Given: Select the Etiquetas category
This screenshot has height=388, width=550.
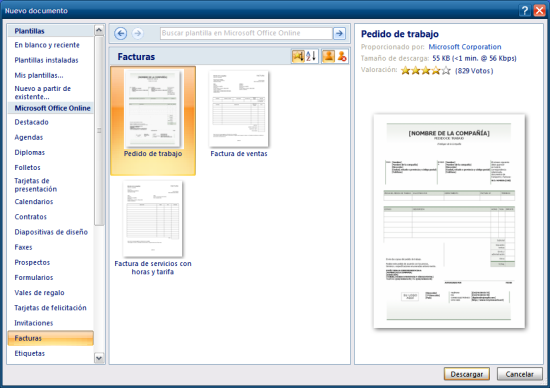Looking at the screenshot, I should point(30,353).
